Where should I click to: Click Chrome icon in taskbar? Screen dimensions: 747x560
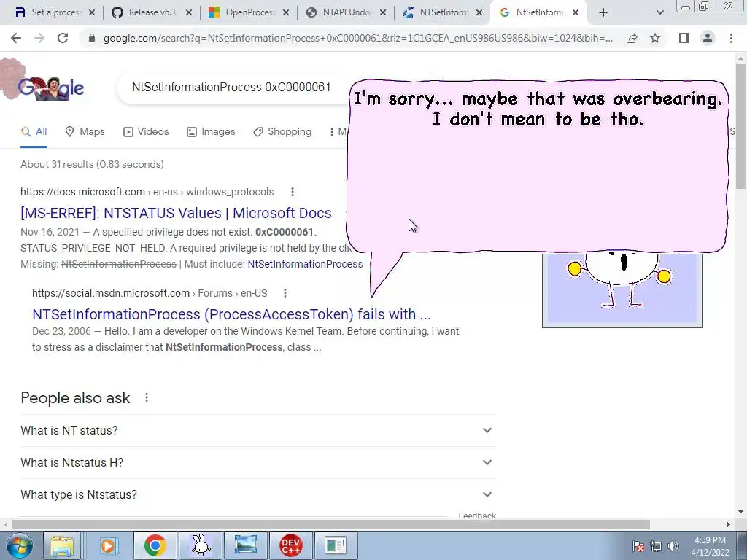(x=155, y=545)
